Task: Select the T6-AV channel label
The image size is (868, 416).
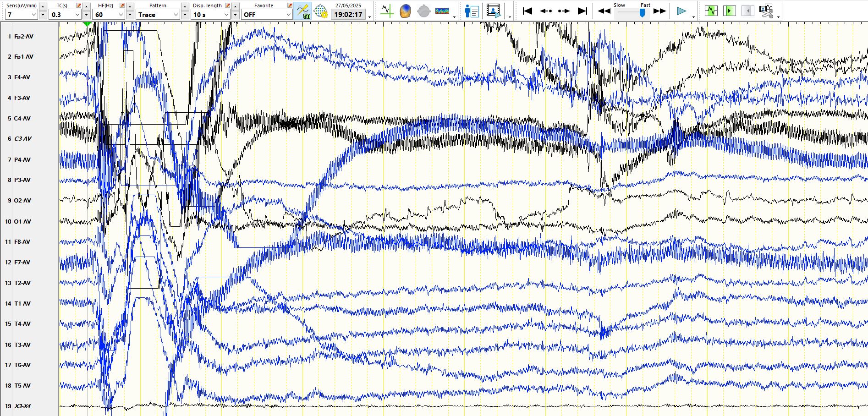Action: [22, 365]
